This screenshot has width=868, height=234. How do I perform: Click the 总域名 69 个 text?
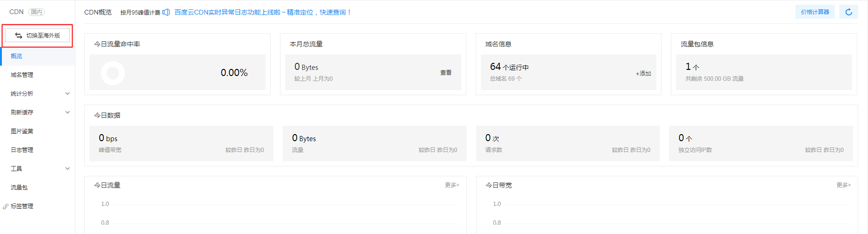coord(506,79)
